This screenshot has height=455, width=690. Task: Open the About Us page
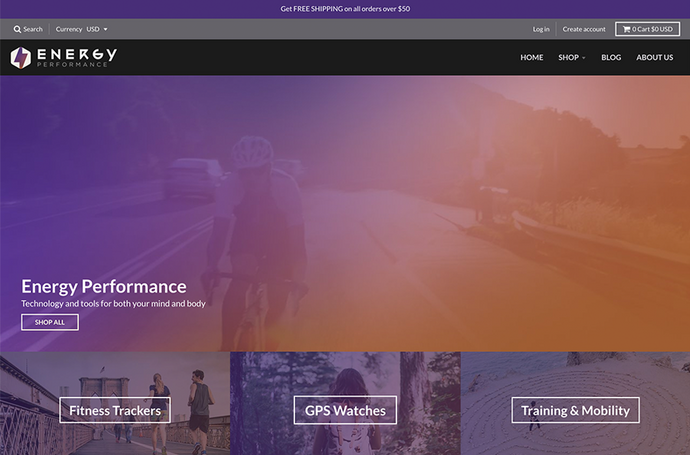pyautogui.click(x=654, y=58)
